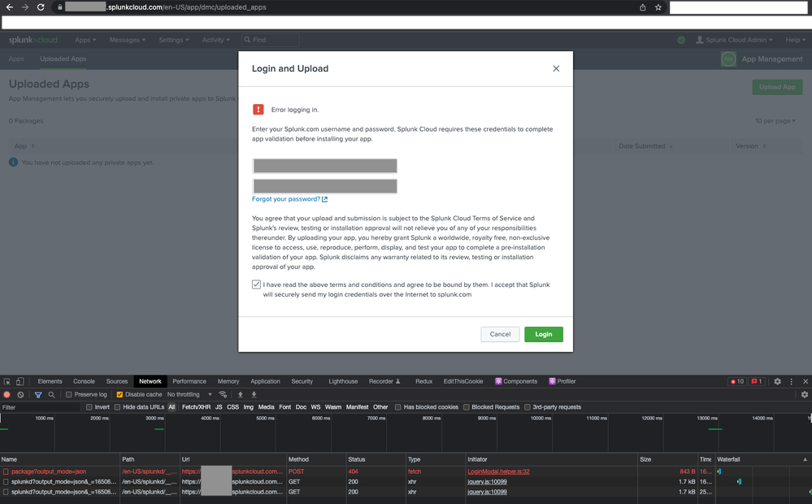Reload the page with the refresh icon
Image resolution: width=812 pixels, height=504 pixels.
click(x=41, y=7)
